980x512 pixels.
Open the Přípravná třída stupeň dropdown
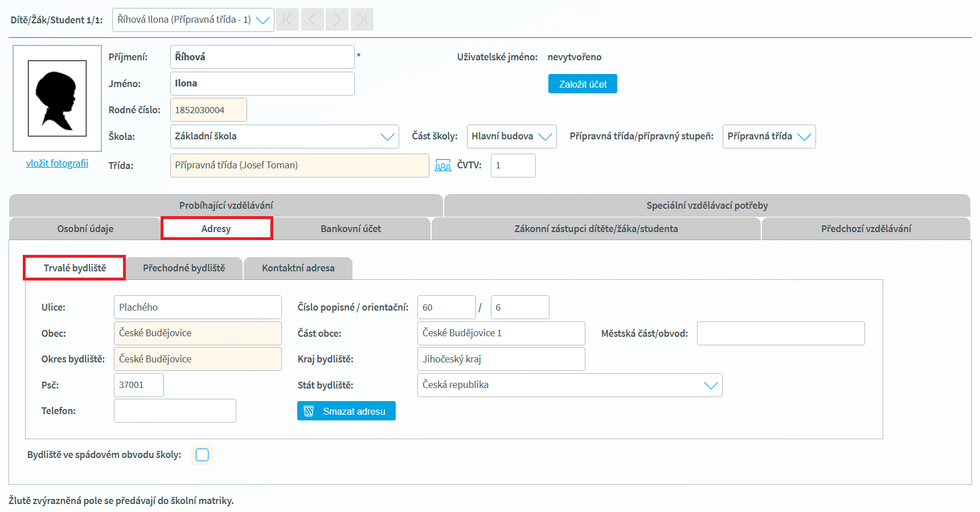point(769,137)
